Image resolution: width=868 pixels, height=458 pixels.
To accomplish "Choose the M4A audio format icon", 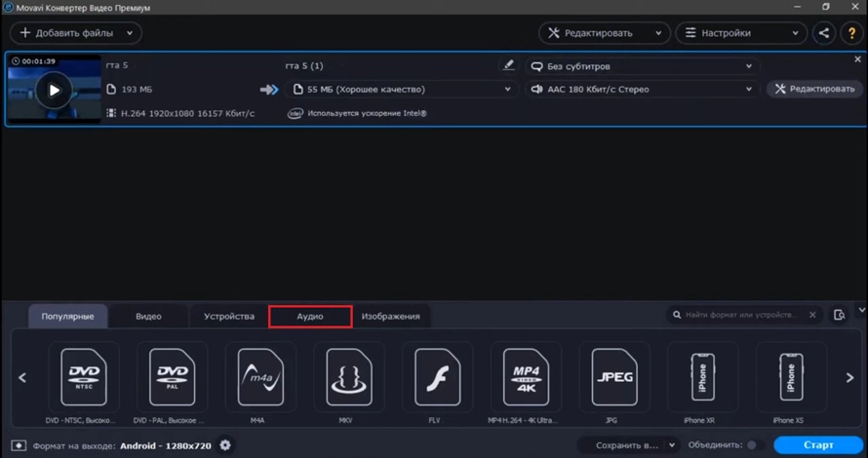I will 260,377.
